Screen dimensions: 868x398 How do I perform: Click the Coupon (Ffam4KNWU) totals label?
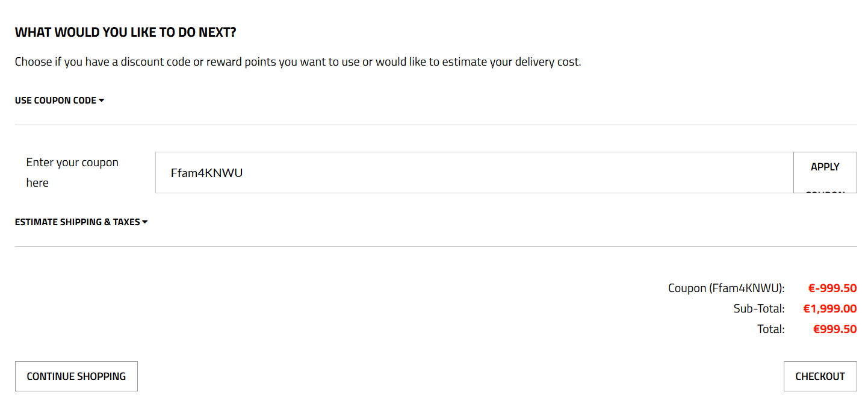tap(726, 288)
